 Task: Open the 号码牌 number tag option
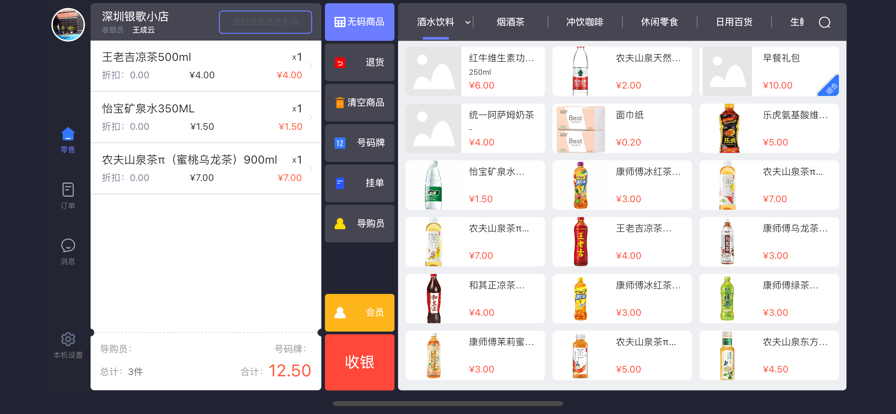[359, 143]
